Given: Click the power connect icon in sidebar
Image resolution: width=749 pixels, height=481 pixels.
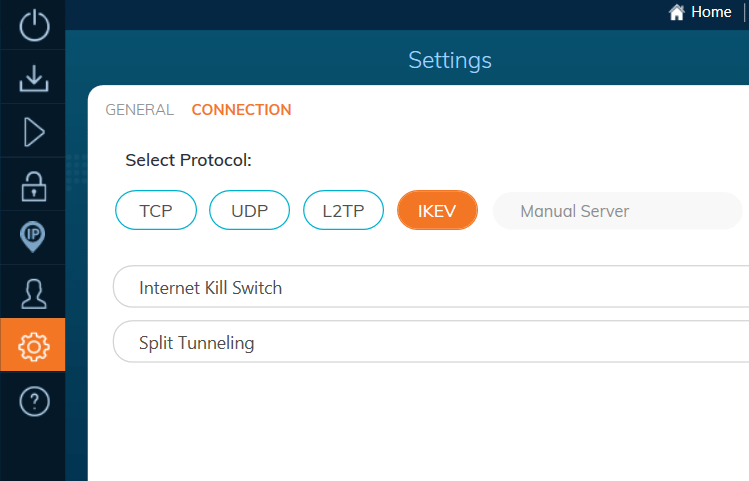Looking at the screenshot, I should (34, 25).
